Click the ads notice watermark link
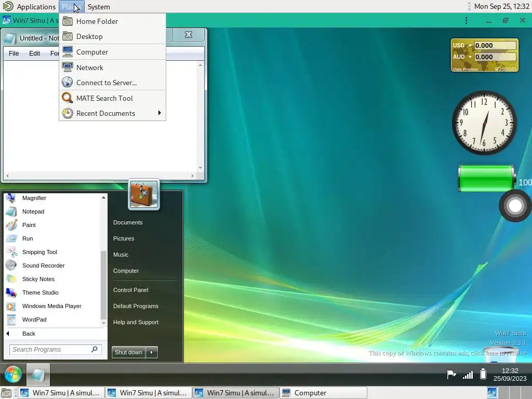This screenshot has height=399, width=532. coord(447,353)
